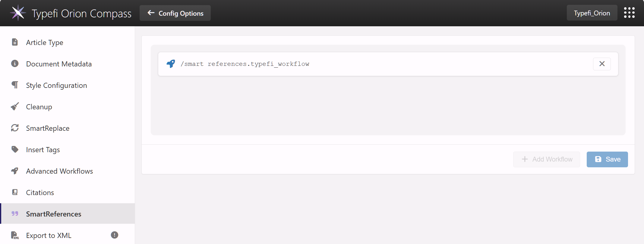This screenshot has height=244, width=644.
Task: Click the Article Type document icon
Action: pyautogui.click(x=15, y=42)
